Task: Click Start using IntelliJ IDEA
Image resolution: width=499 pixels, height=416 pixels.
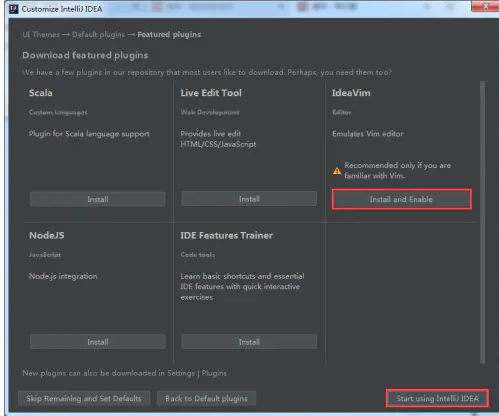Action: pos(437,398)
